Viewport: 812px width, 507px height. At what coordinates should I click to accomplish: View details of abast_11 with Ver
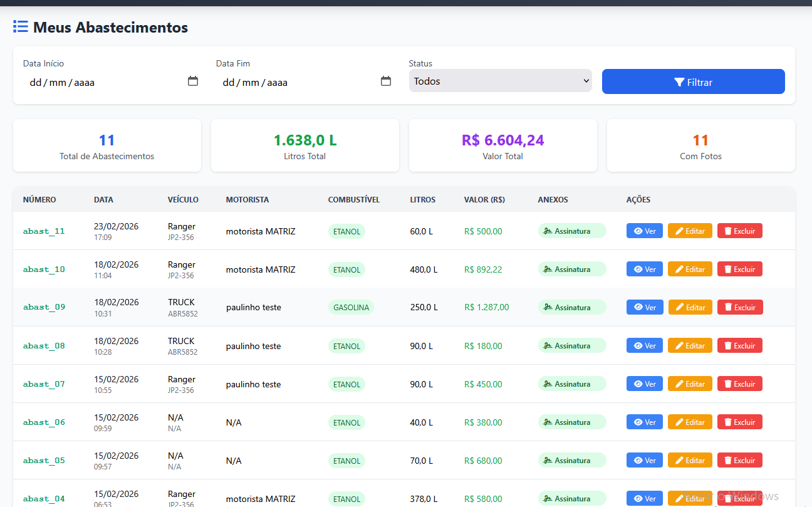pos(644,231)
